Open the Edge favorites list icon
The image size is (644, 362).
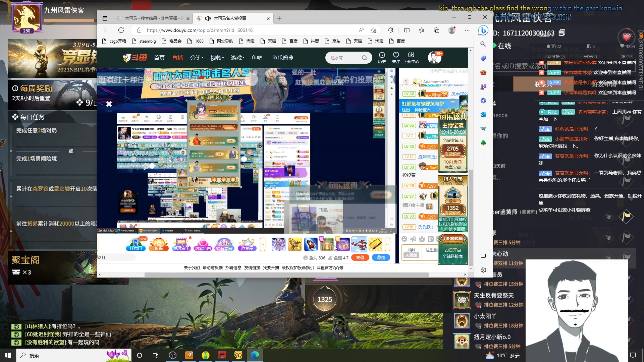(x=422, y=30)
